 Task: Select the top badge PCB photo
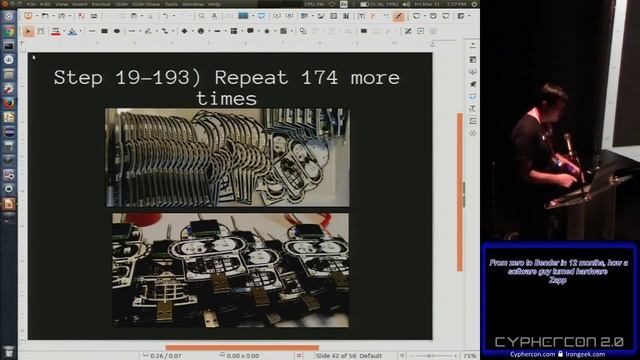[227, 158]
